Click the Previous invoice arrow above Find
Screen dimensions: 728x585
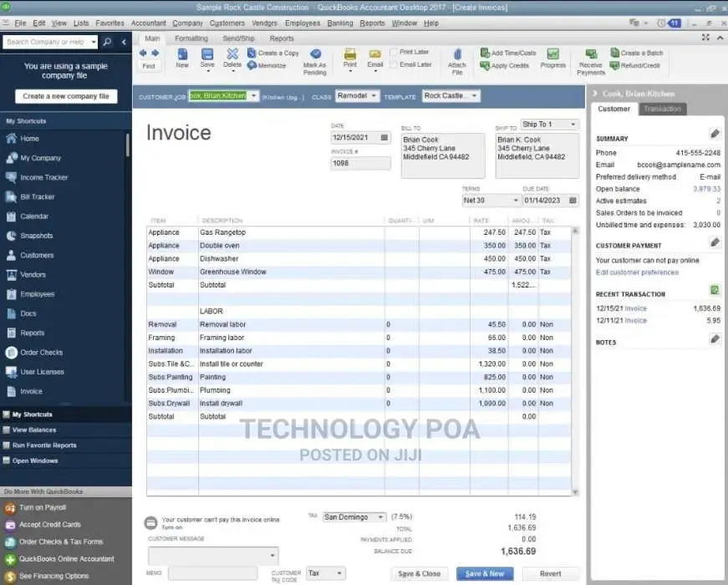pos(143,53)
